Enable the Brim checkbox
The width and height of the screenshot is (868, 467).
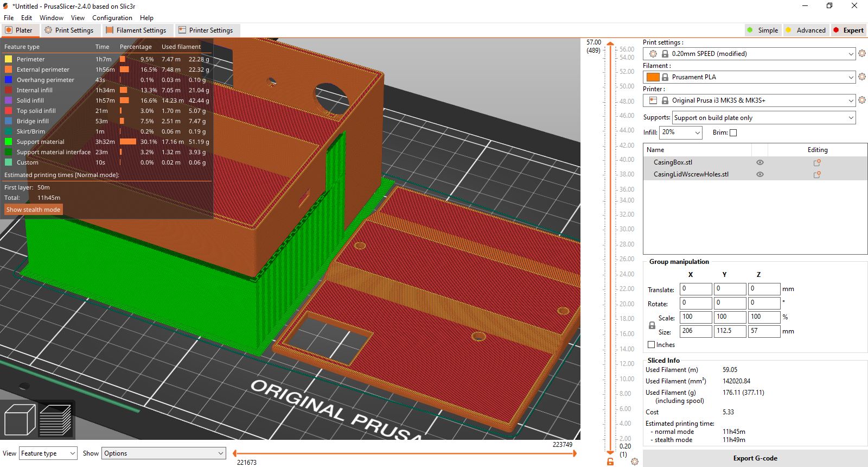point(733,132)
